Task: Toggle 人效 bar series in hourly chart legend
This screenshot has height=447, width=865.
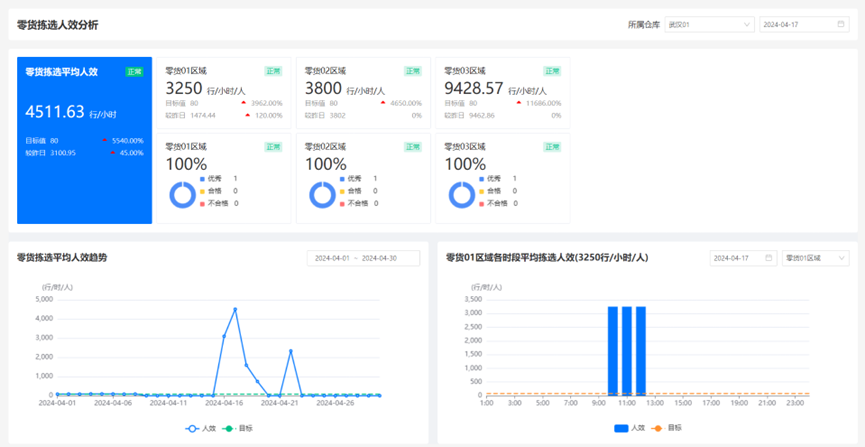Action: tap(628, 428)
